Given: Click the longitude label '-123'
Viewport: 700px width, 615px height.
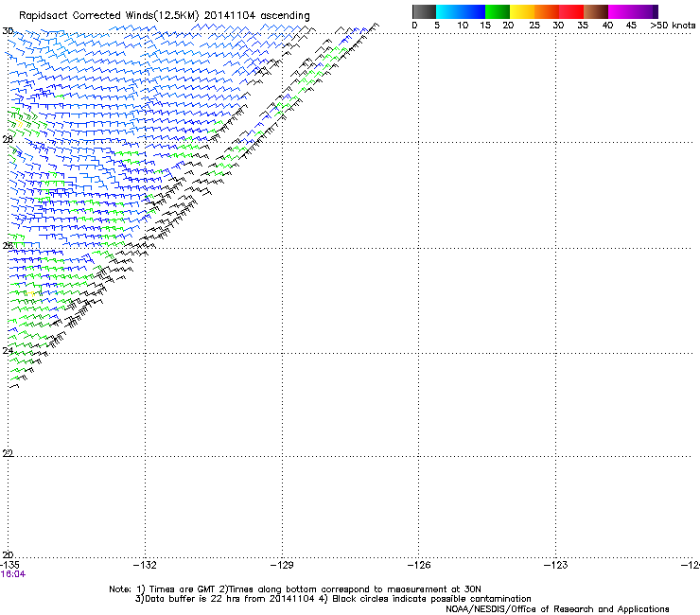Looking at the screenshot, I should pyautogui.click(x=556, y=565).
